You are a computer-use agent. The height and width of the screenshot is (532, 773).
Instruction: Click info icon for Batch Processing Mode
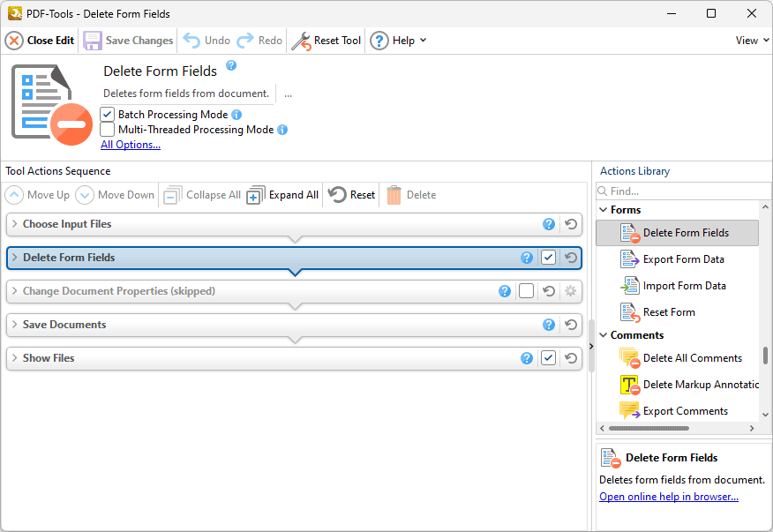(236, 115)
